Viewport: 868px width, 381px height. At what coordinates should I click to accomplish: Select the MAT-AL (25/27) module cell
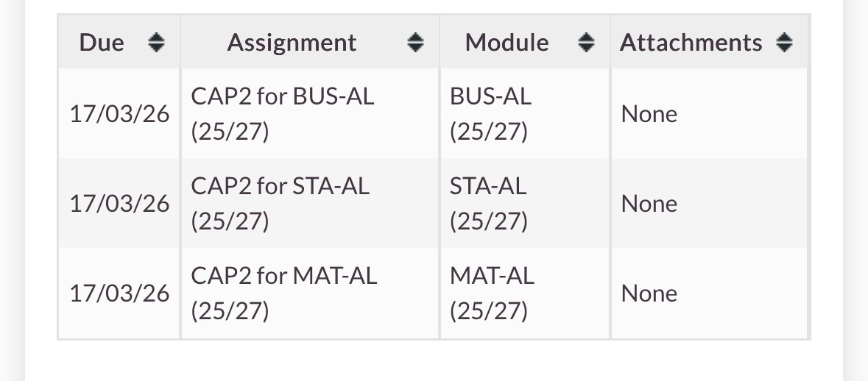click(x=492, y=293)
